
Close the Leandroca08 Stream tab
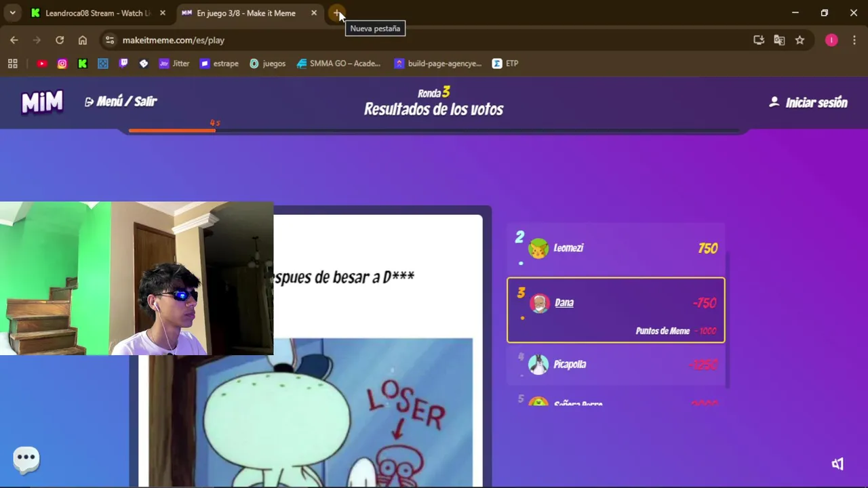pos(163,13)
